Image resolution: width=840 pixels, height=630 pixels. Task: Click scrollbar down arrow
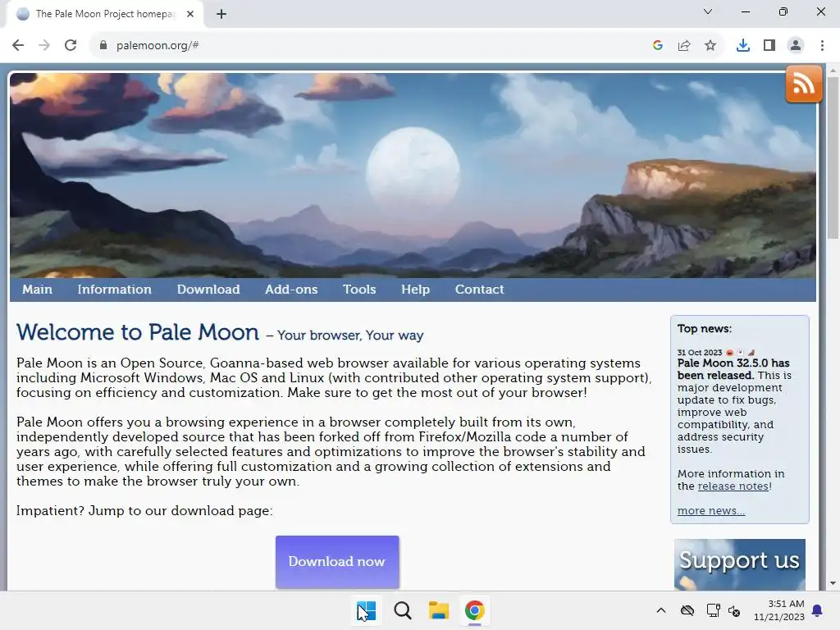click(833, 583)
